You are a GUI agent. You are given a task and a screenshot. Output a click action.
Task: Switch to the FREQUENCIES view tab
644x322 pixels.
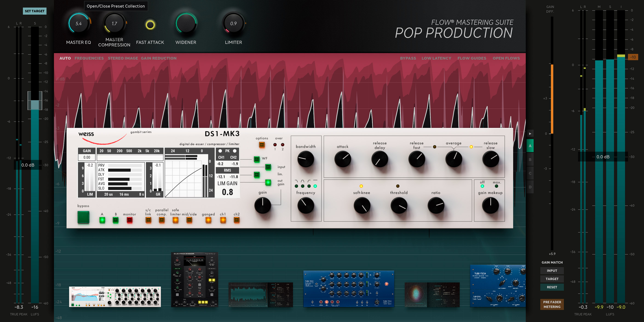click(89, 58)
